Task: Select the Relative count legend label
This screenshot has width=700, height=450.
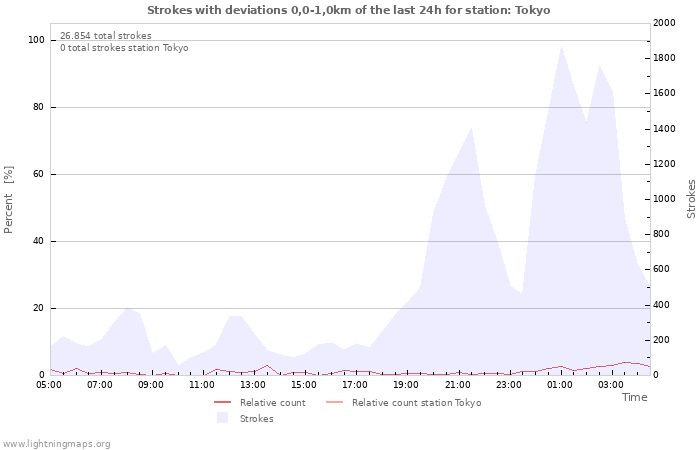Action: click(x=272, y=403)
